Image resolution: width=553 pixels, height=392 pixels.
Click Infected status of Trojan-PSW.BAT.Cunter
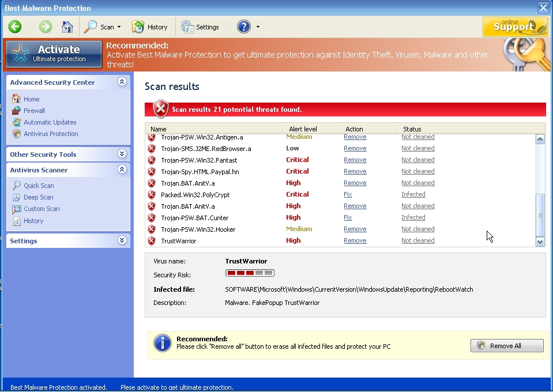pyautogui.click(x=413, y=217)
